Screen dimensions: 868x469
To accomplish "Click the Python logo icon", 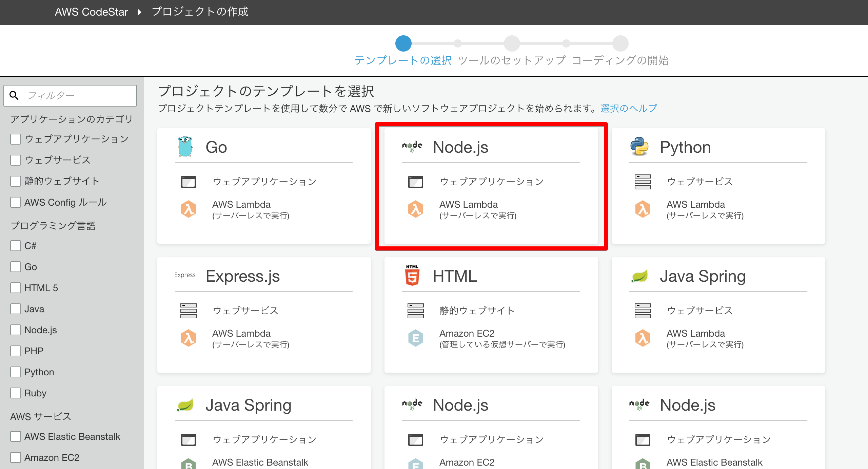I will point(639,147).
